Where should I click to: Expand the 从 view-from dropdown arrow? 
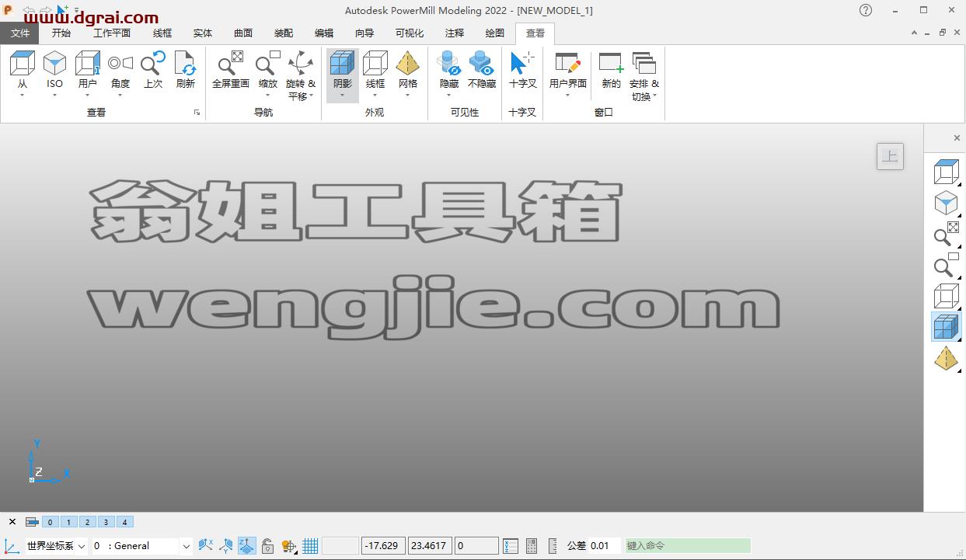coord(22,96)
